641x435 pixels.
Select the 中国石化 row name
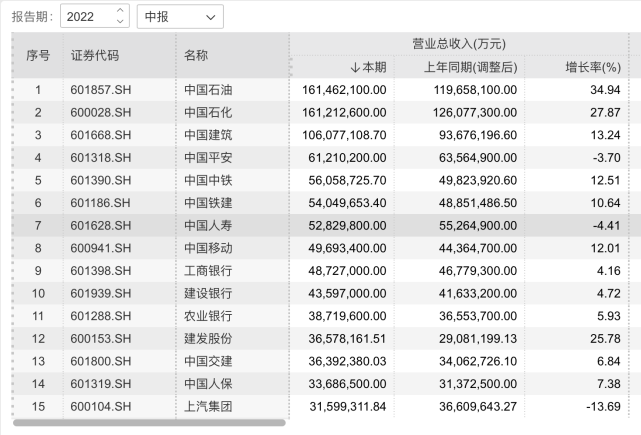click(208, 112)
